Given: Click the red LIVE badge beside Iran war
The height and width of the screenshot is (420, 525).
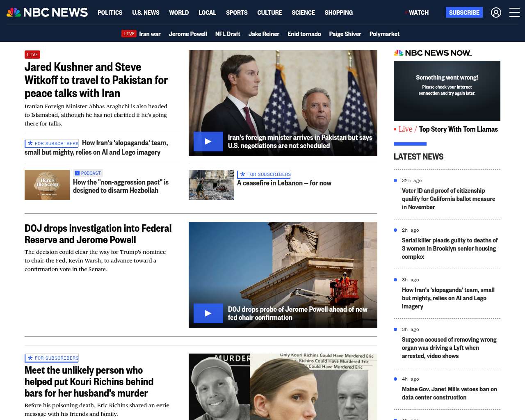Looking at the screenshot, I should tap(129, 34).
